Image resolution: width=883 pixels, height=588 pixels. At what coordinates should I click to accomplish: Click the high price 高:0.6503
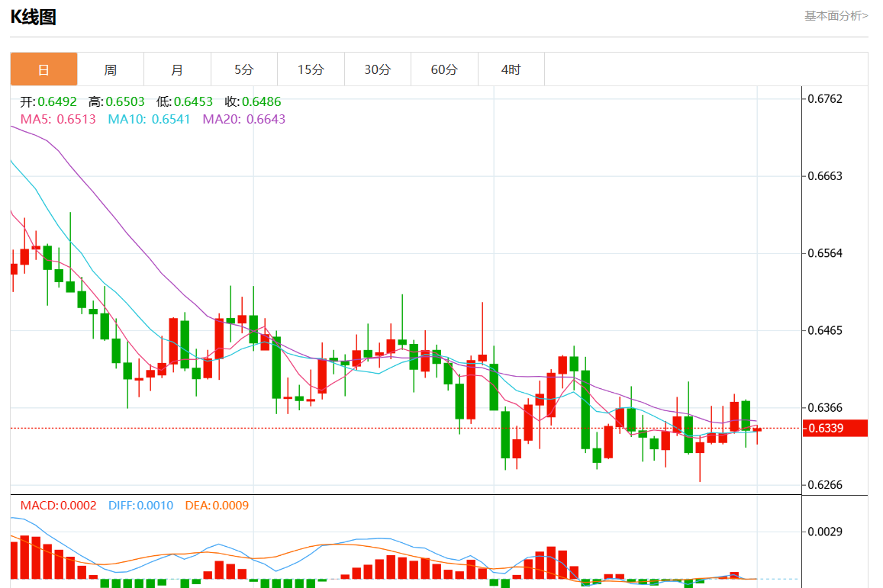(117, 102)
